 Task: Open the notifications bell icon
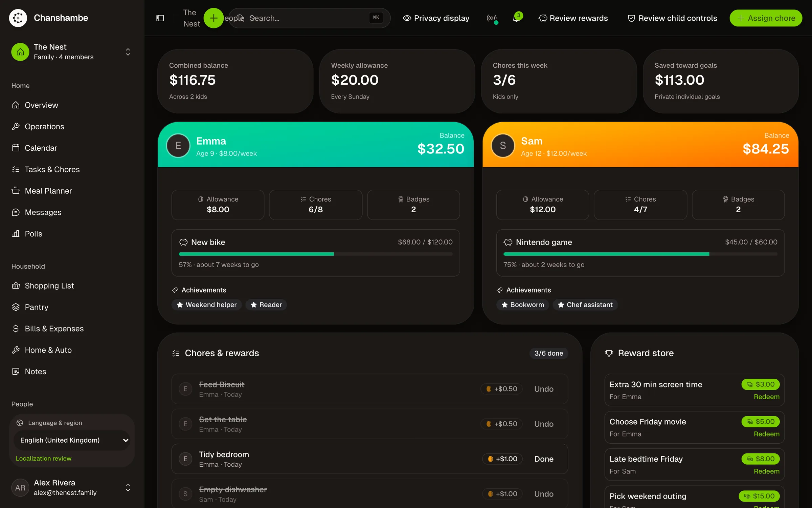(516, 18)
